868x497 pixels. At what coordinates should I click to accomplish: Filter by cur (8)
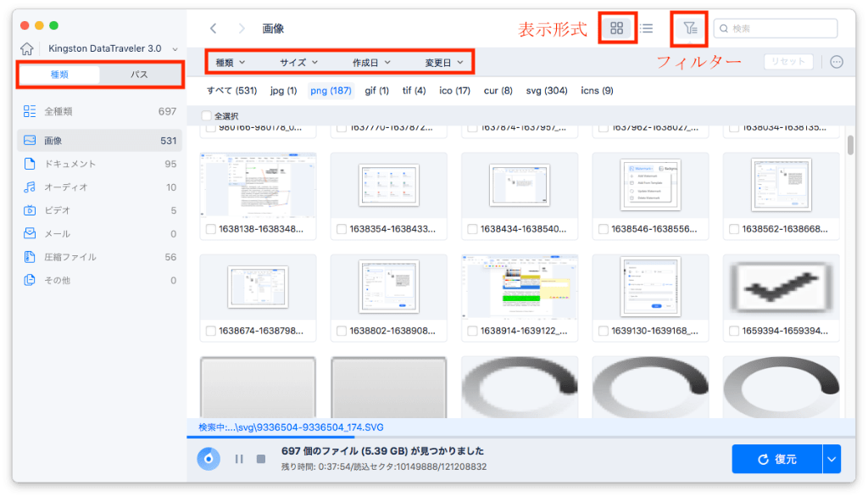coord(498,91)
